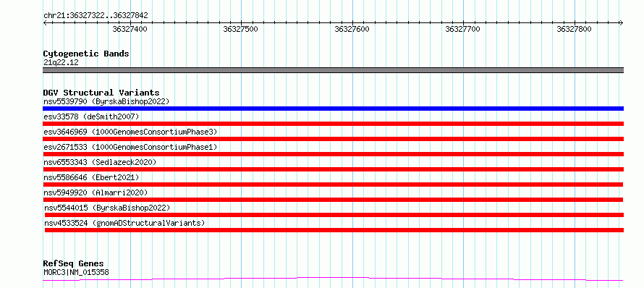Click the blue nsv5539790 variant bar

point(333,109)
